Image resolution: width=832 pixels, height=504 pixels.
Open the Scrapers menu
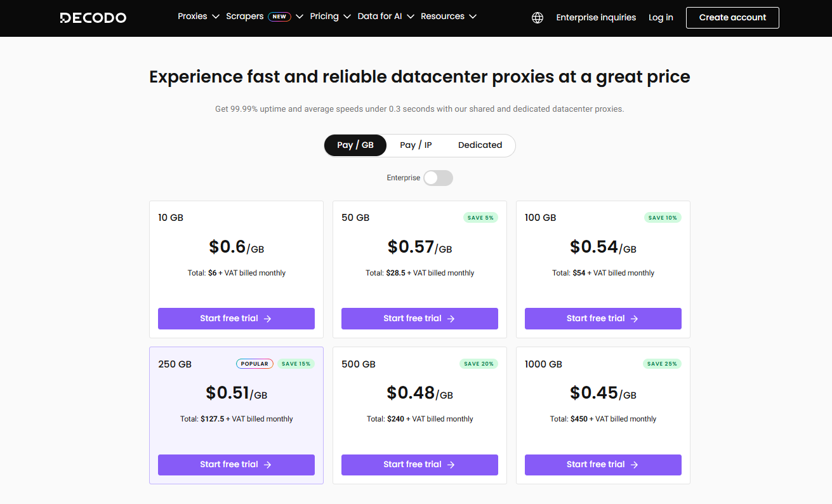tap(245, 17)
